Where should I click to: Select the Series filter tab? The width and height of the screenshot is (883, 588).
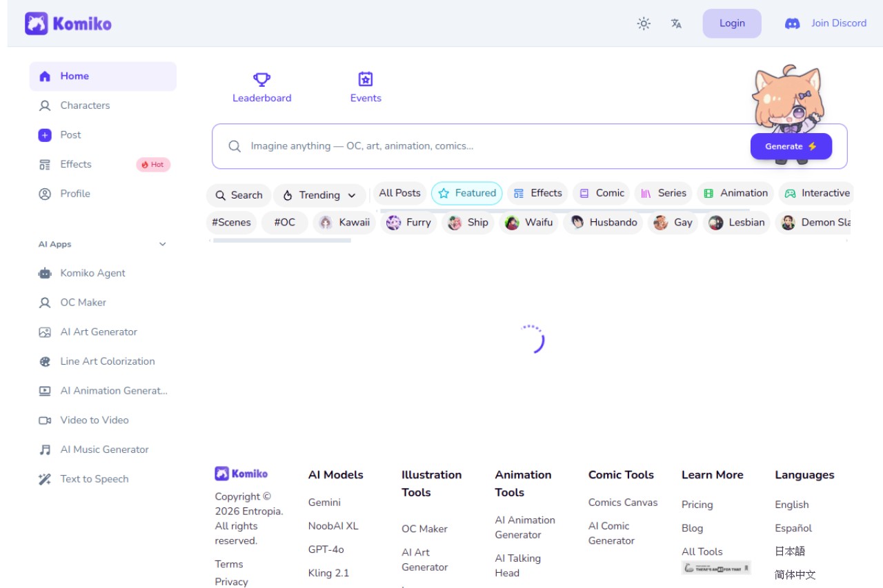coord(664,193)
